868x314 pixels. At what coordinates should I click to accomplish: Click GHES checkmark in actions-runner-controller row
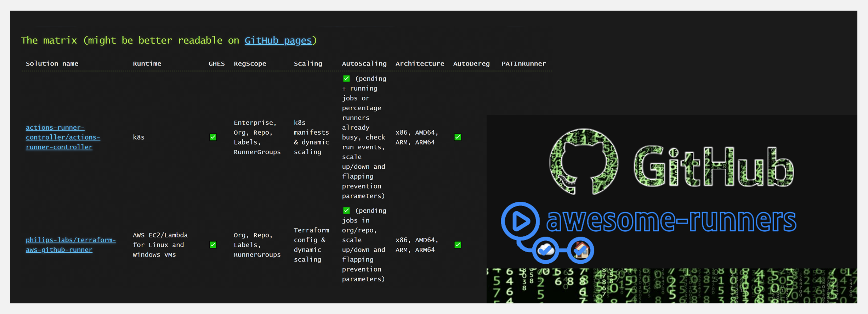coord(213,137)
